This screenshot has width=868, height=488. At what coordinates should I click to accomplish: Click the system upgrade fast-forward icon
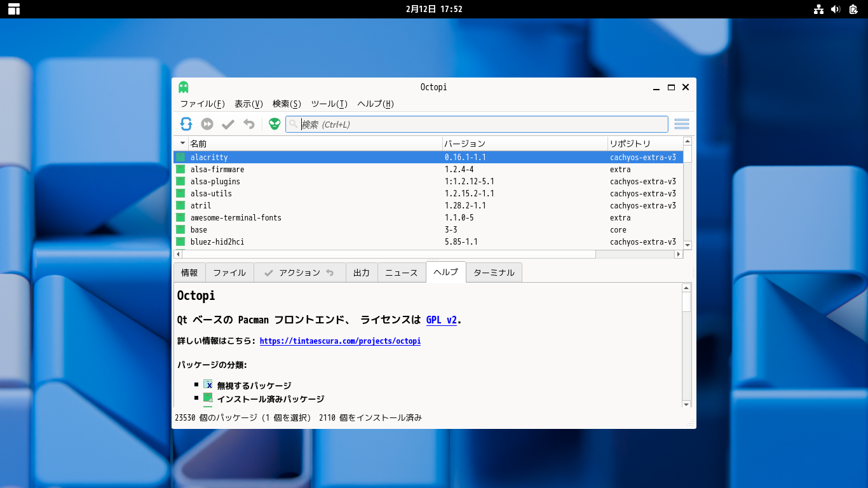click(207, 124)
